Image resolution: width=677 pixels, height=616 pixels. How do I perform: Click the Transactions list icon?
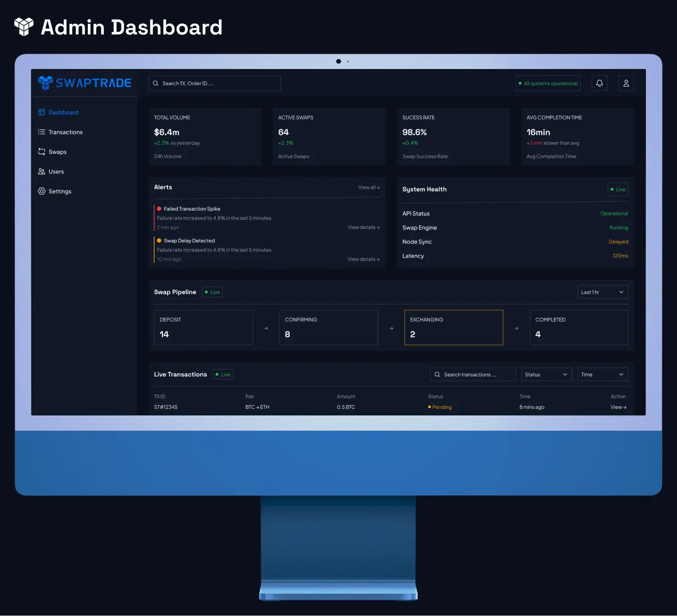(41, 132)
